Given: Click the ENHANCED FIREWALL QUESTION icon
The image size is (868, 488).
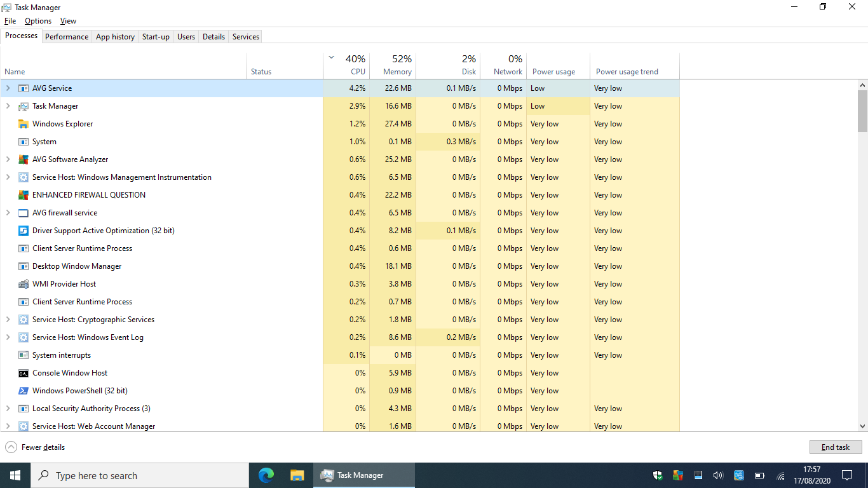Looking at the screenshot, I should (x=24, y=195).
